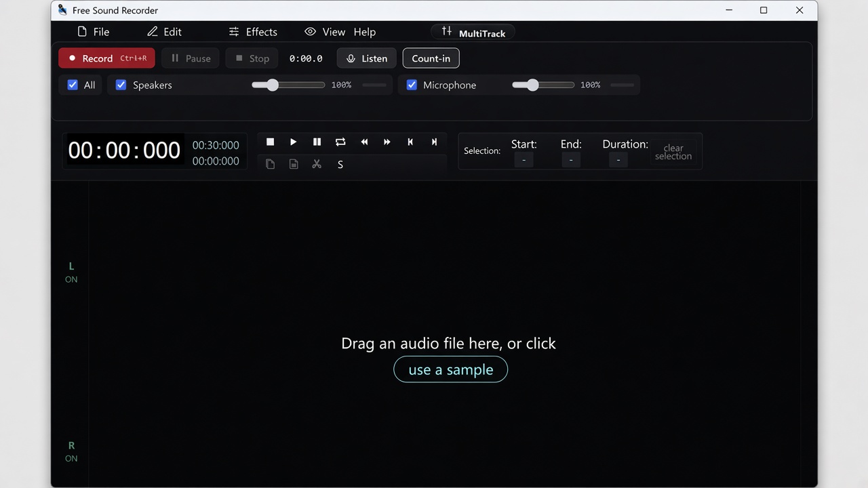Click the Speakers level meter bar

click(x=374, y=85)
